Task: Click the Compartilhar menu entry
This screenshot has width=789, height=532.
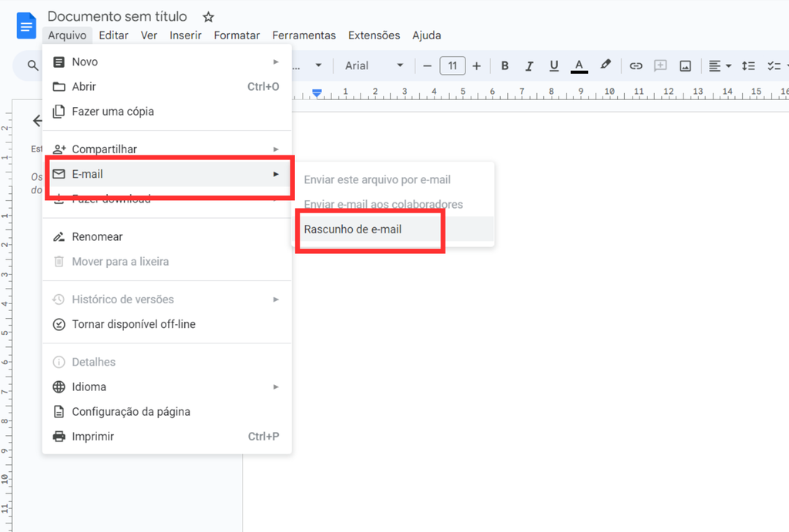Action: click(x=167, y=149)
